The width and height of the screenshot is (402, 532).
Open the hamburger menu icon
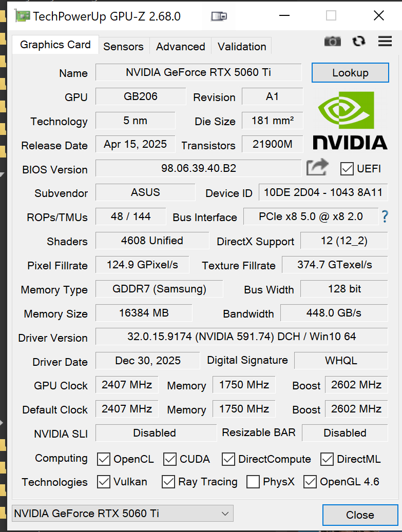pyautogui.click(x=385, y=42)
